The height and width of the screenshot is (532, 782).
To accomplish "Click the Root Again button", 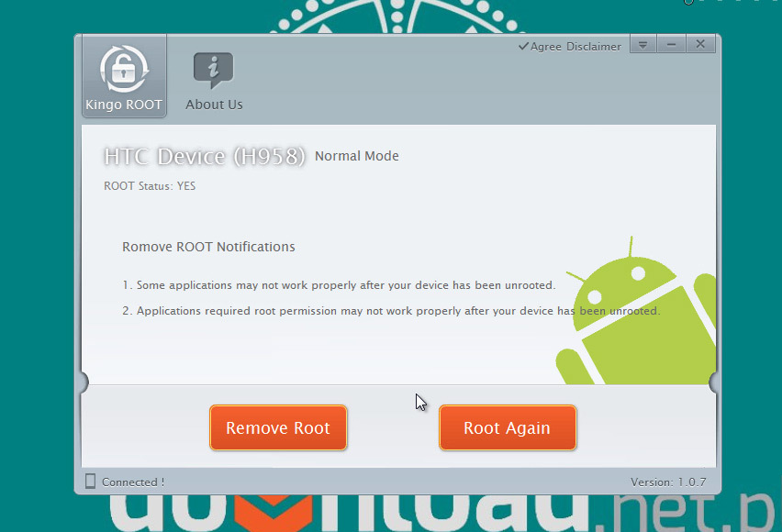I will [508, 427].
